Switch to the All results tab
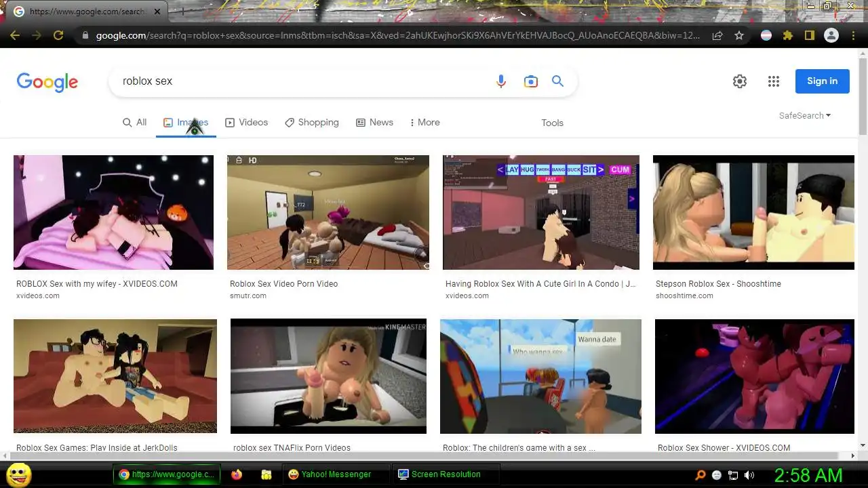Screen dimensions: 868x488 (134, 122)
